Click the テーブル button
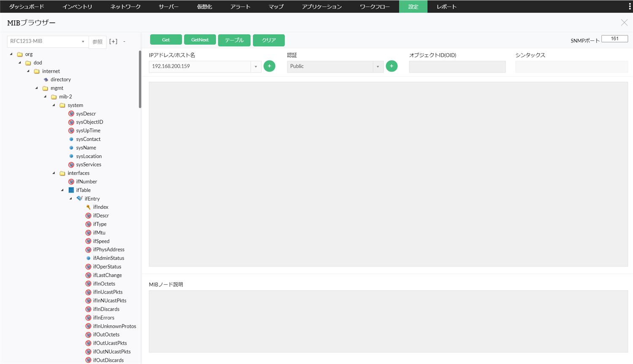This screenshot has height=364, width=633. (x=234, y=40)
